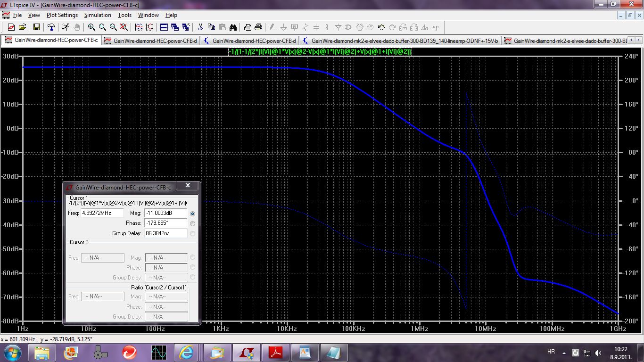
Task: Click the Place Ground icon
Action: [283, 27]
